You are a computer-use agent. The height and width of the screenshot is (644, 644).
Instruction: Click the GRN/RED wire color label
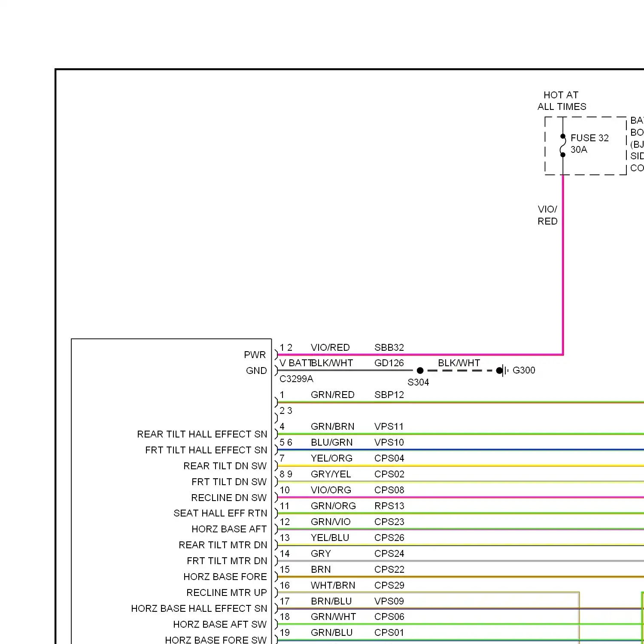(x=333, y=395)
